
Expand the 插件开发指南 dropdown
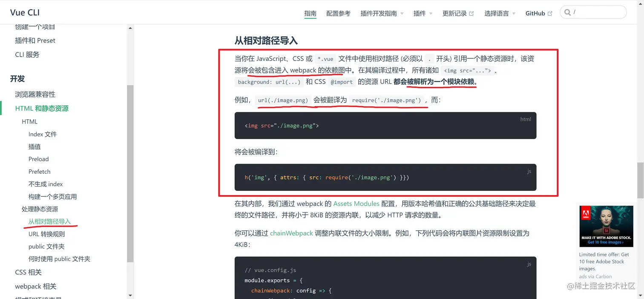point(382,13)
